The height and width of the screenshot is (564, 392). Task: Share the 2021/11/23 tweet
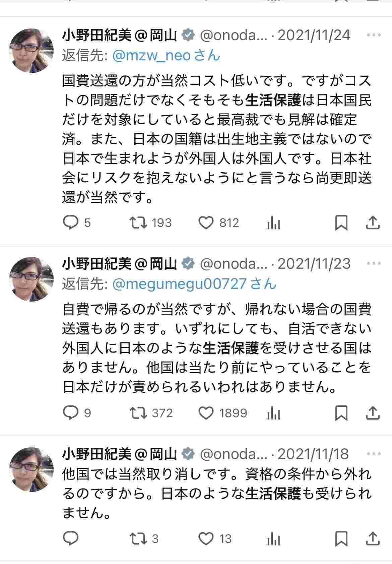372,413
